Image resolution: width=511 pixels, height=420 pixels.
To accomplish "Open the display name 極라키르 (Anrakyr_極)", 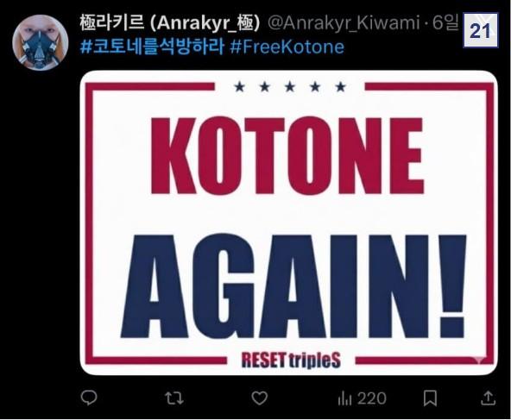I will [170, 22].
